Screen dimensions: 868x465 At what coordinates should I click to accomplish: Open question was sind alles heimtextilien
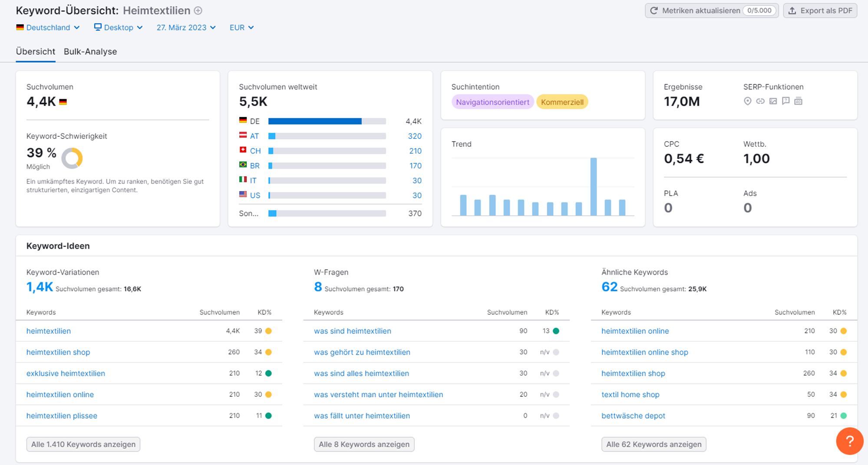tap(361, 373)
